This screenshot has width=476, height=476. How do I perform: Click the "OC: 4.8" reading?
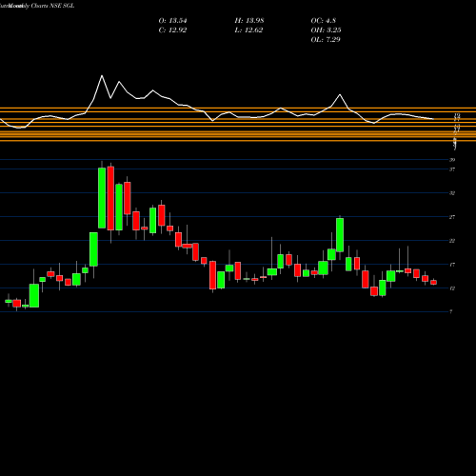click(323, 21)
